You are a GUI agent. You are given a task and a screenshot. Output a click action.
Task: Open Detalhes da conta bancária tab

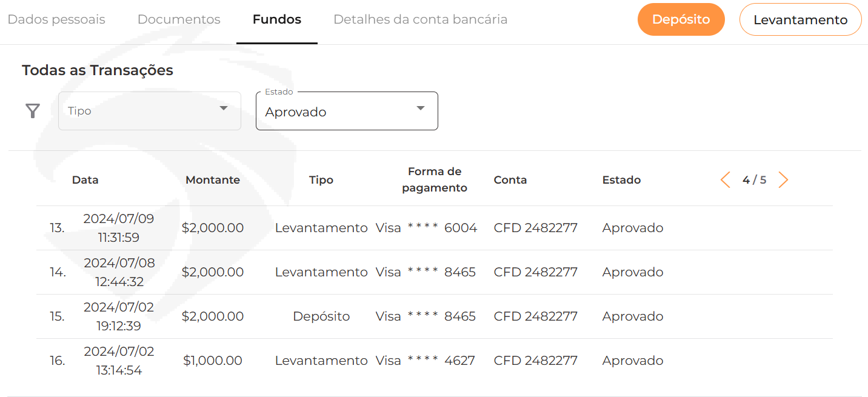(x=421, y=19)
